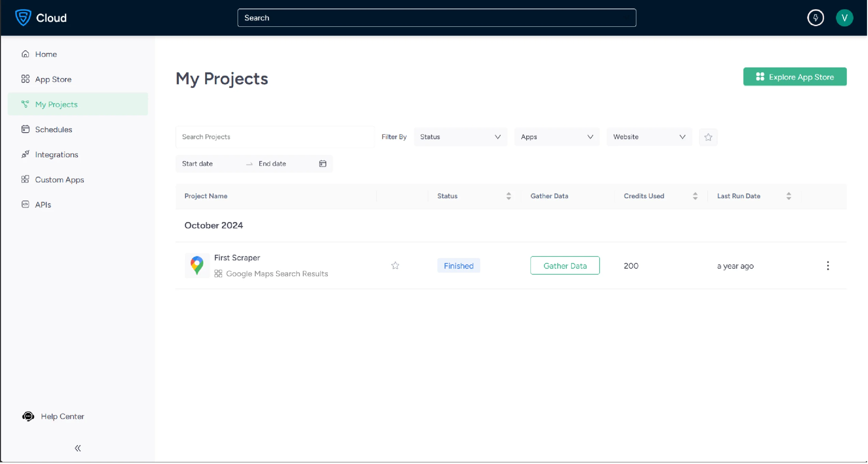Open Help Center link
This screenshot has width=868, height=464.
pyautogui.click(x=62, y=416)
